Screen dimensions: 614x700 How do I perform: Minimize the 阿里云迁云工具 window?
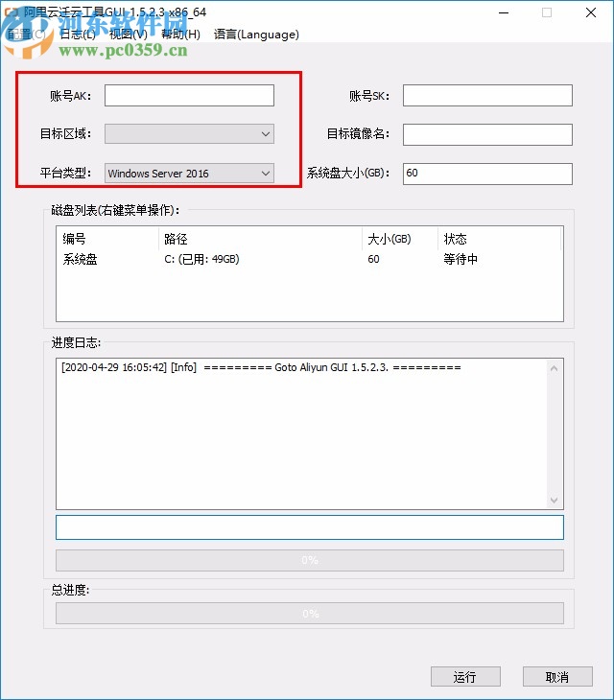point(504,12)
